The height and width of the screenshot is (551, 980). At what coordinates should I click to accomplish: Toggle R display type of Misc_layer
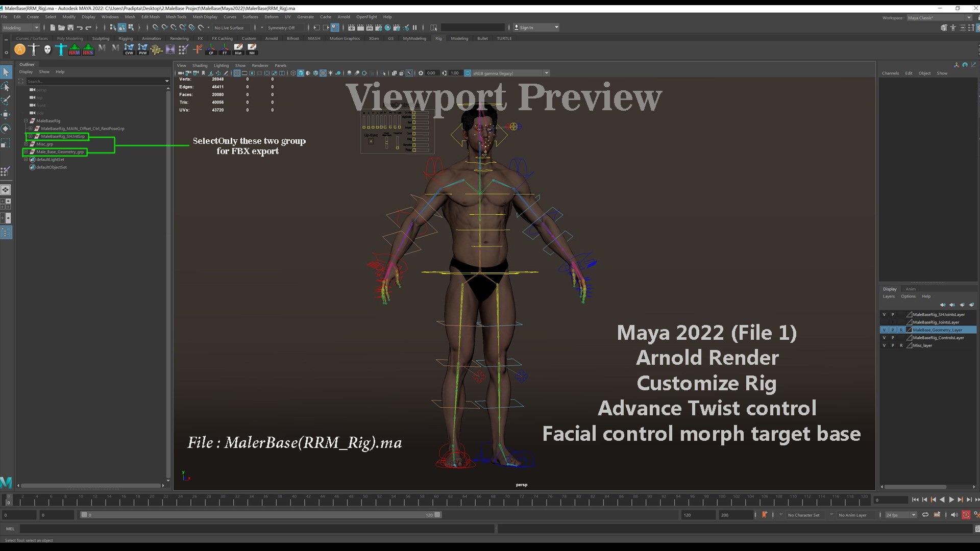click(901, 345)
